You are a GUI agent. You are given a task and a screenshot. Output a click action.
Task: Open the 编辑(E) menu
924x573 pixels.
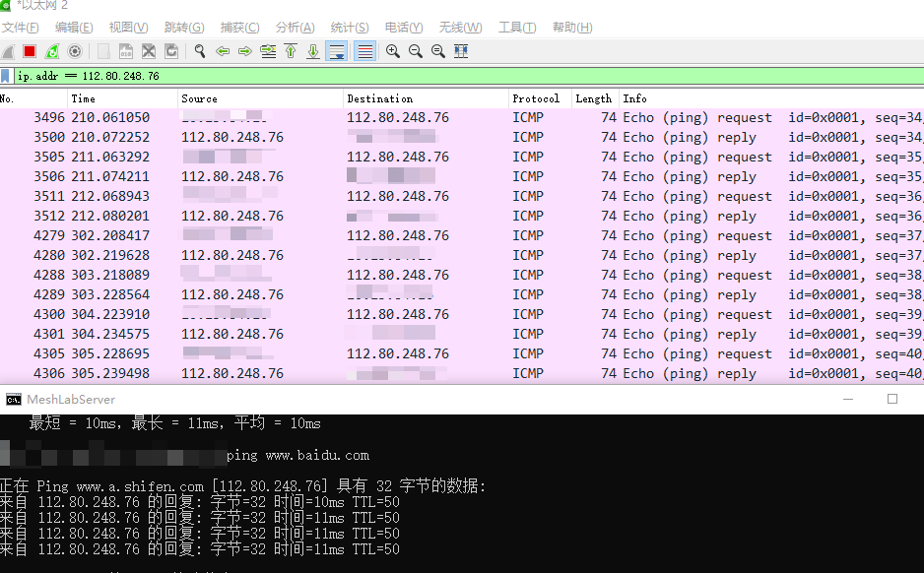coord(74,28)
